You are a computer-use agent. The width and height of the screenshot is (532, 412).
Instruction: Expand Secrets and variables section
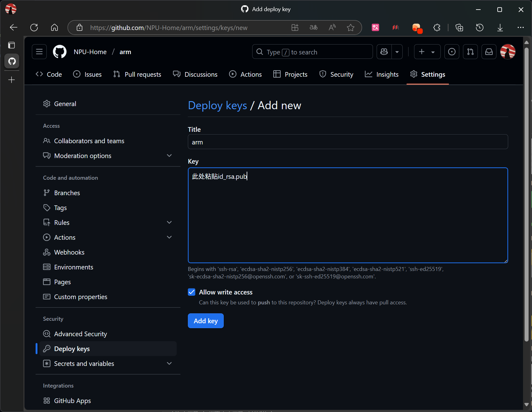coord(108,364)
